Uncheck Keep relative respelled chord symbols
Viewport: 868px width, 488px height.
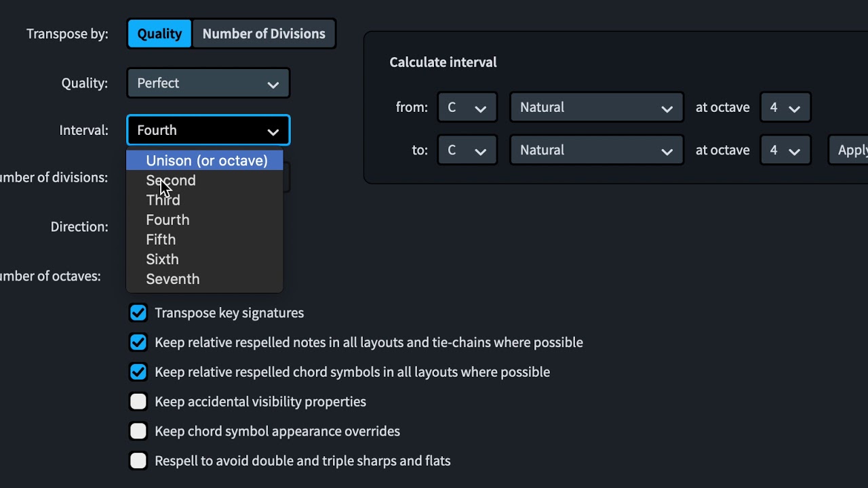click(138, 372)
